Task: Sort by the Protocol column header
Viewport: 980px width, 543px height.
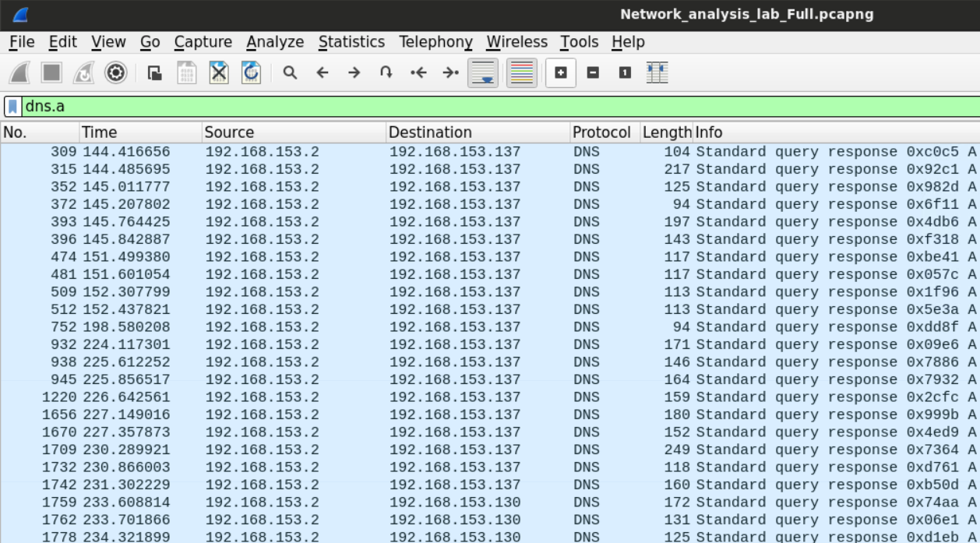Action: click(601, 132)
